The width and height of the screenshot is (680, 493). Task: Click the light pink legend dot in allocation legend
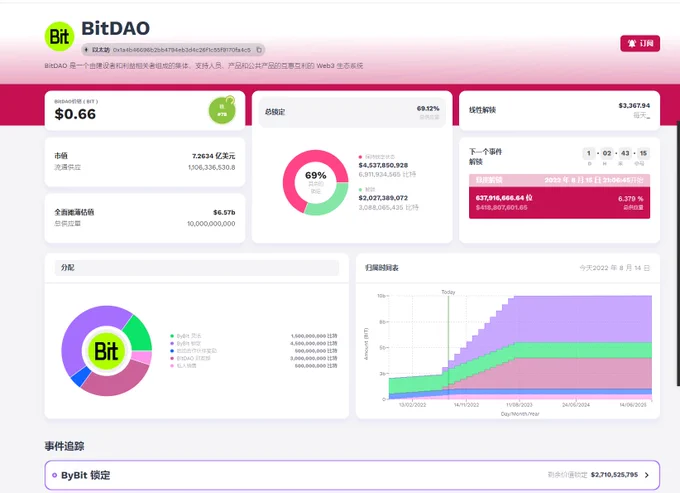click(x=172, y=366)
